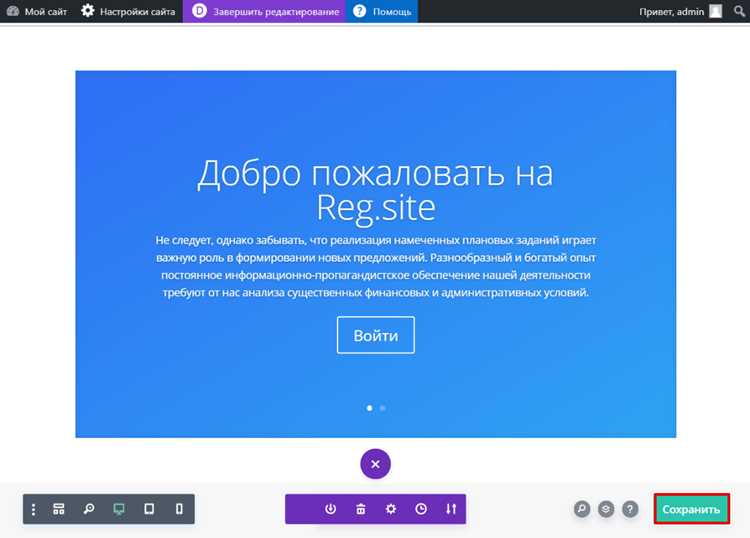The image size is (750, 538).
Task: Open Помощь in admin bar
Action: 382,11
